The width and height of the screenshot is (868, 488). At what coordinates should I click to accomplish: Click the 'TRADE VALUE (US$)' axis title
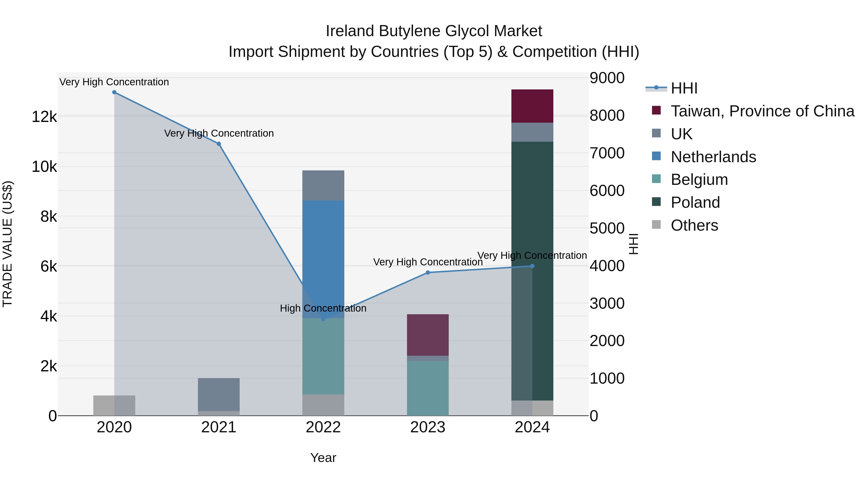coord(7,244)
